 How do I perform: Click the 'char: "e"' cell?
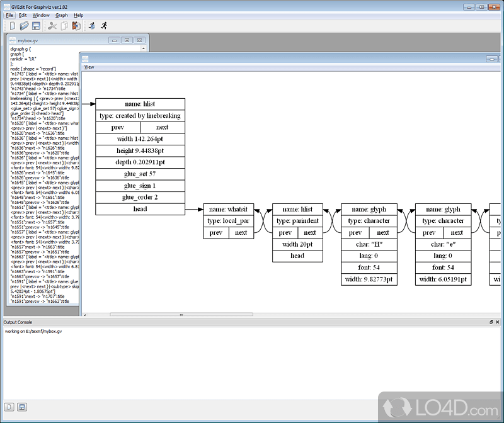click(x=444, y=244)
